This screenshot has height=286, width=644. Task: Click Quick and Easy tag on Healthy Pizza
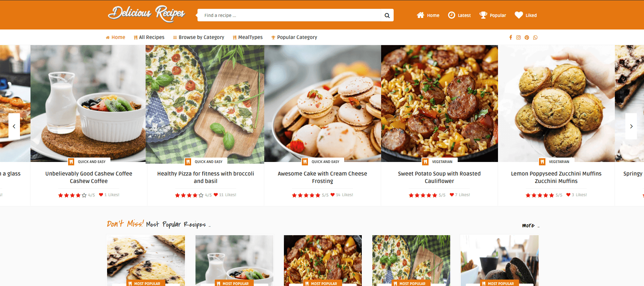pyautogui.click(x=206, y=162)
